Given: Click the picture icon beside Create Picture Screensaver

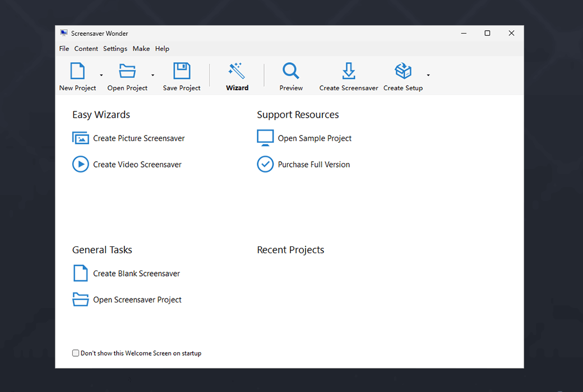Looking at the screenshot, I should (80, 138).
